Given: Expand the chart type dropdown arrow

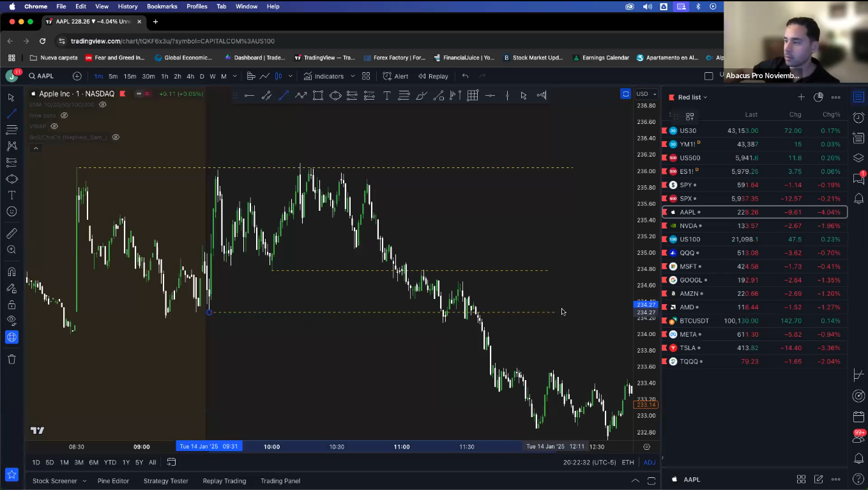Looking at the screenshot, I should [x=290, y=76].
